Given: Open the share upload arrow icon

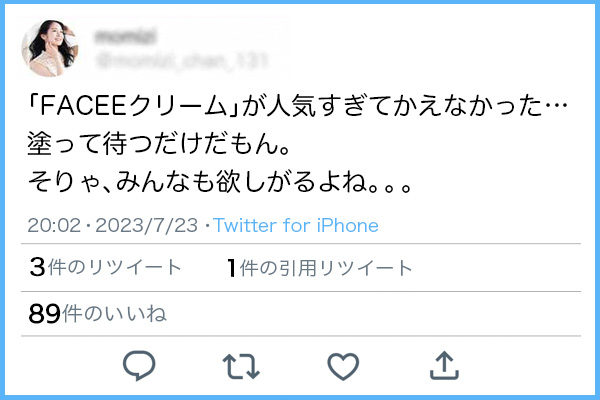Looking at the screenshot, I should coord(444,365).
